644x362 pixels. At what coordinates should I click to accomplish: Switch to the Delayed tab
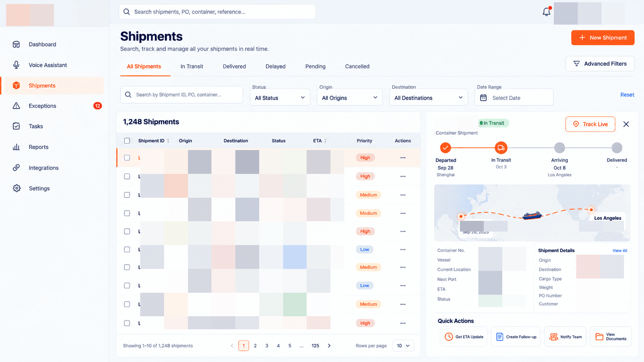pos(275,66)
